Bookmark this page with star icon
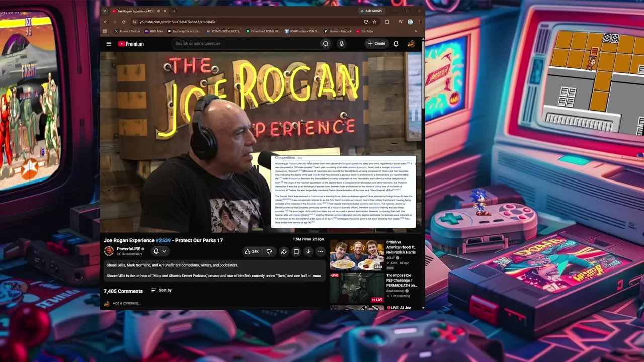 pos(374,22)
